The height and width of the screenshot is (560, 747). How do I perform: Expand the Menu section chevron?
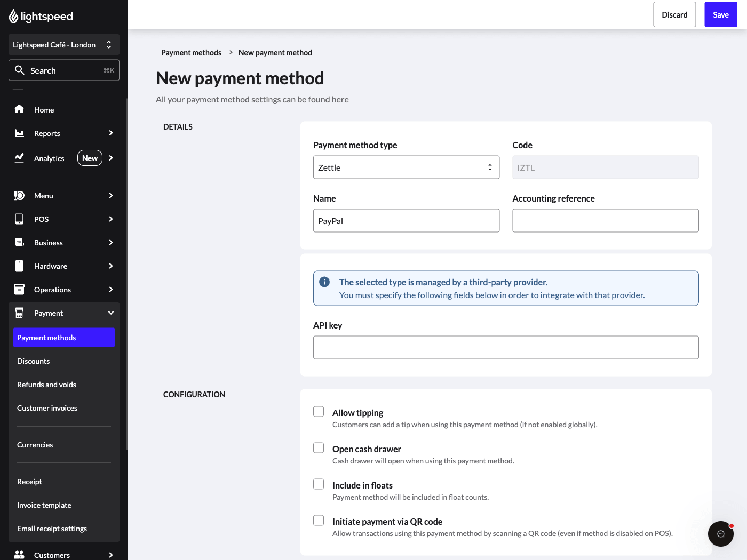coord(111,196)
